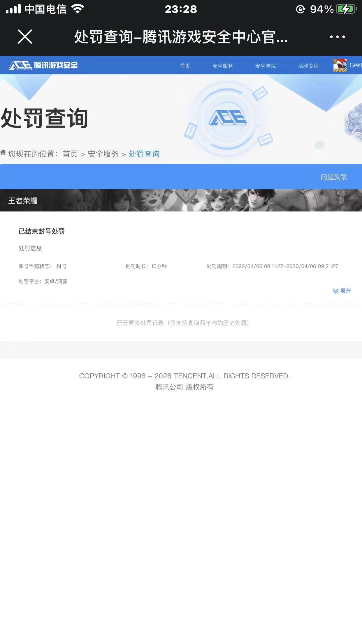Viewport: 362px width, 644px height.
Task: Open the 活动专区 navigation item
Action: click(x=308, y=66)
